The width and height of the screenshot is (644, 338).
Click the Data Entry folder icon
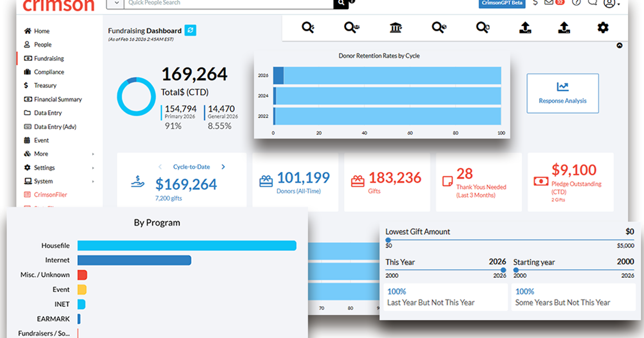(28, 113)
